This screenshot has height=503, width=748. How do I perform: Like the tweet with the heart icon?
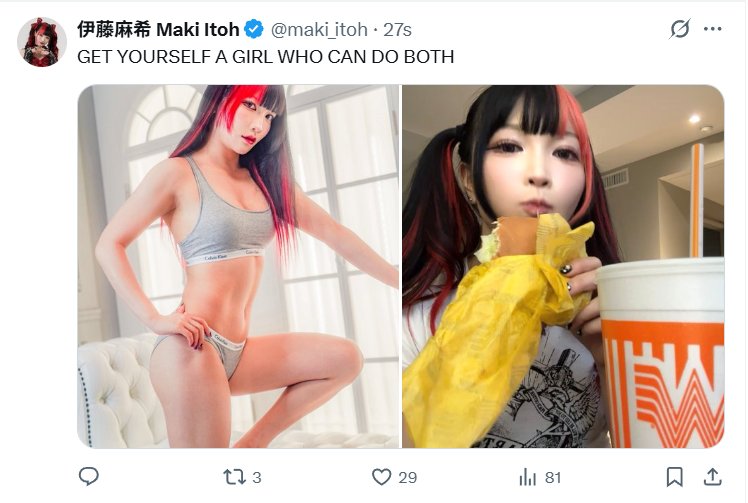381,477
